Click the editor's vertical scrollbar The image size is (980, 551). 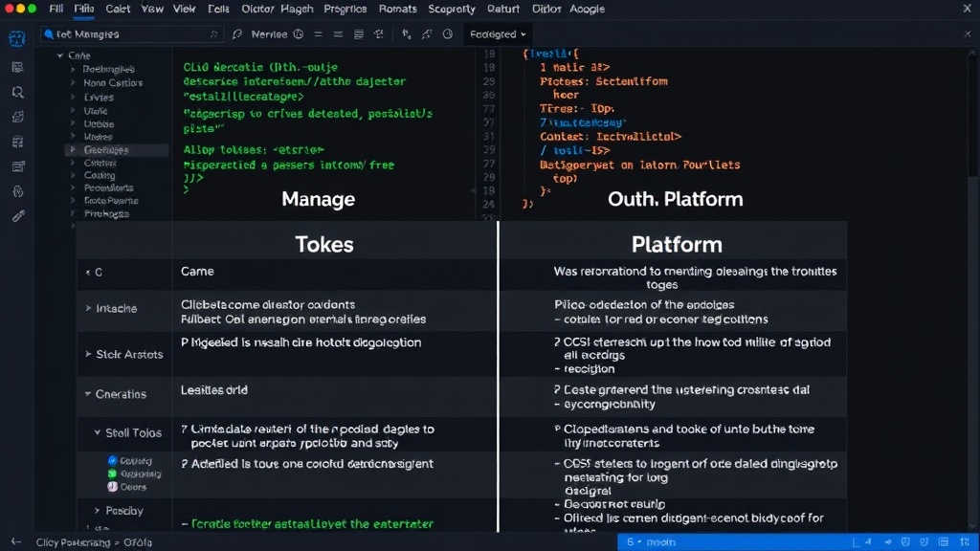tap(972, 113)
